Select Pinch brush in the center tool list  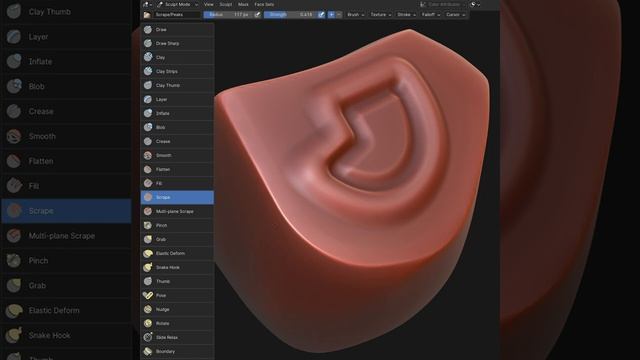click(177, 225)
